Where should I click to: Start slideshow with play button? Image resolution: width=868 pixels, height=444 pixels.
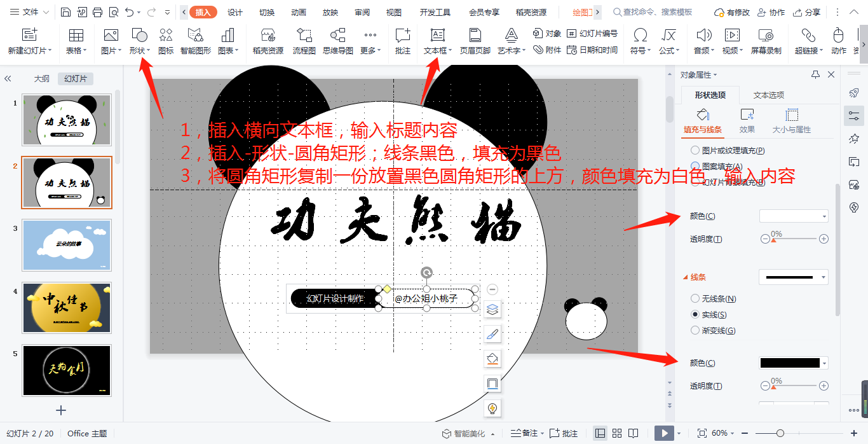(664, 433)
